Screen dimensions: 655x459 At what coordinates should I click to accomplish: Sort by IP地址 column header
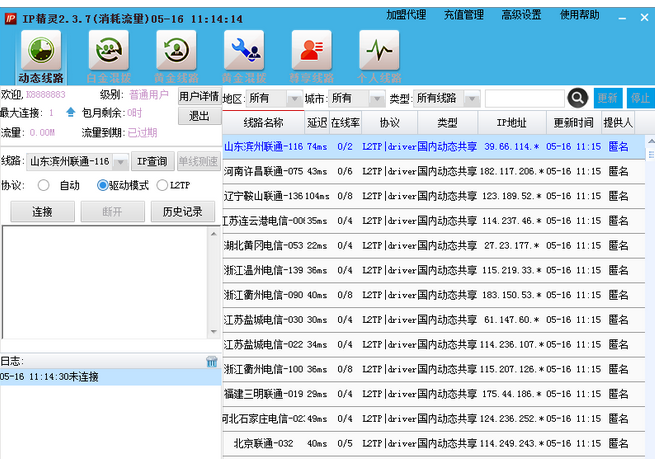pos(512,122)
